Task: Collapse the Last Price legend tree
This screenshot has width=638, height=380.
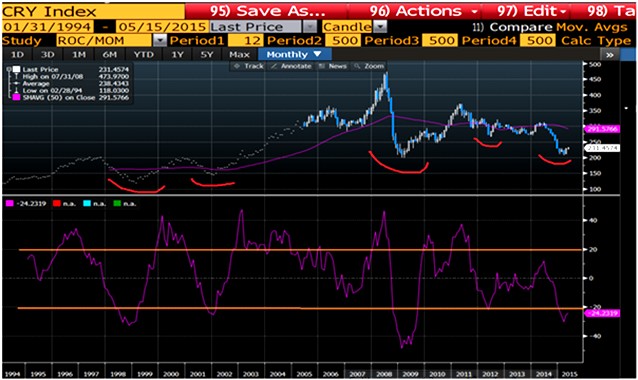Action: 9,70
